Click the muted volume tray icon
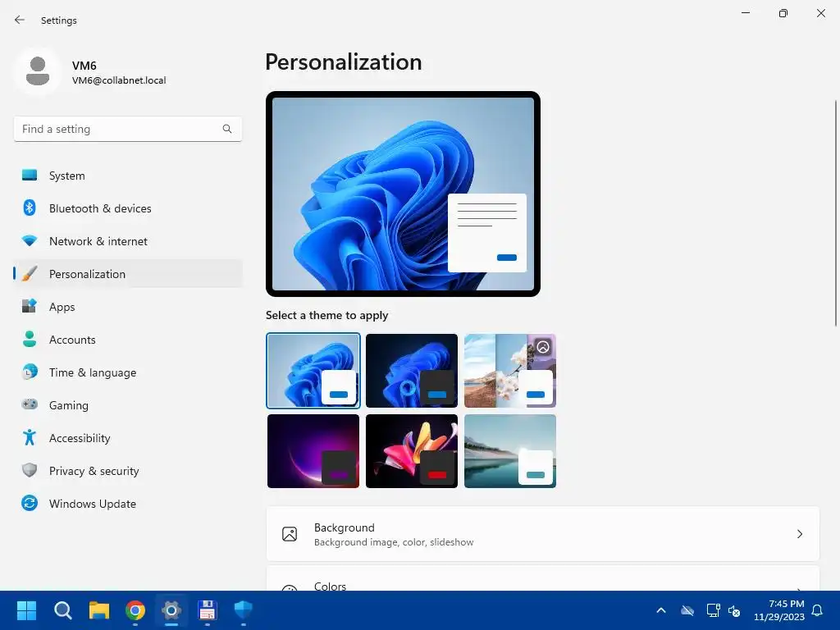 pyautogui.click(x=734, y=610)
